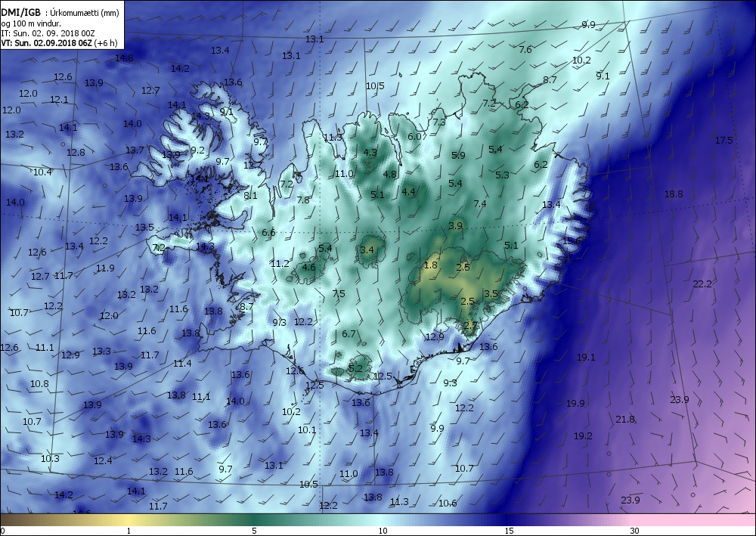Click the map value 7.3

click(x=439, y=122)
